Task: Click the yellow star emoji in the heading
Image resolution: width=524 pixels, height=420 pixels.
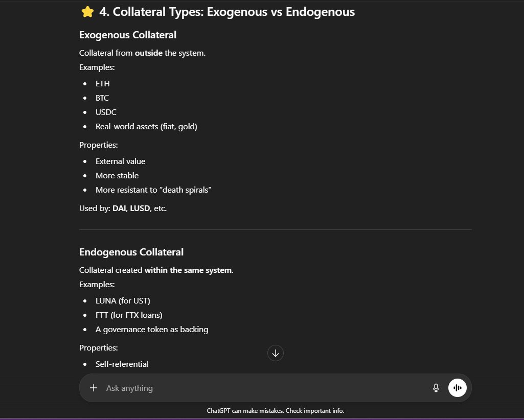Action: tap(87, 12)
